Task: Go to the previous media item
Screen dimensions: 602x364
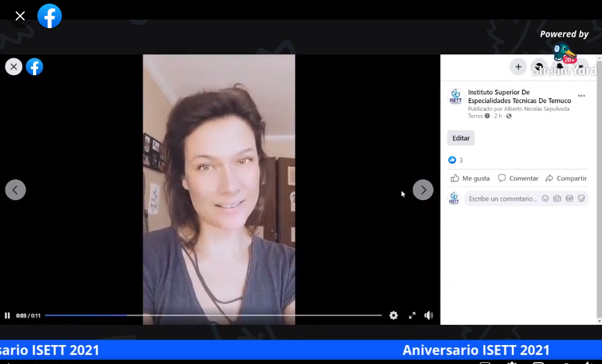Action: (x=15, y=190)
